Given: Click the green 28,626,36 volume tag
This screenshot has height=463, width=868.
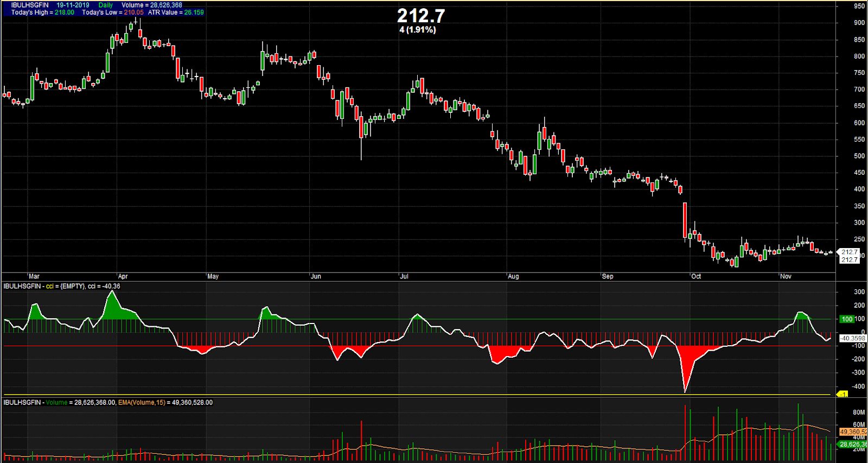Looking at the screenshot, I should click(x=853, y=445).
